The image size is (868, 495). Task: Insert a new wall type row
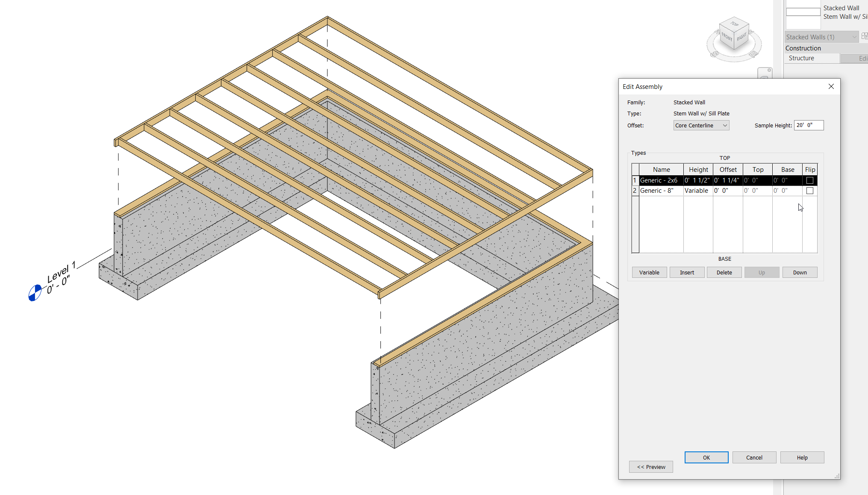click(687, 272)
